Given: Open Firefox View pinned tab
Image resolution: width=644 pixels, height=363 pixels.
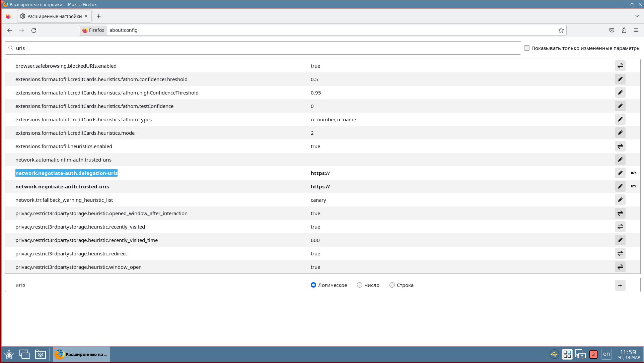Looking at the screenshot, I should tap(8, 16).
